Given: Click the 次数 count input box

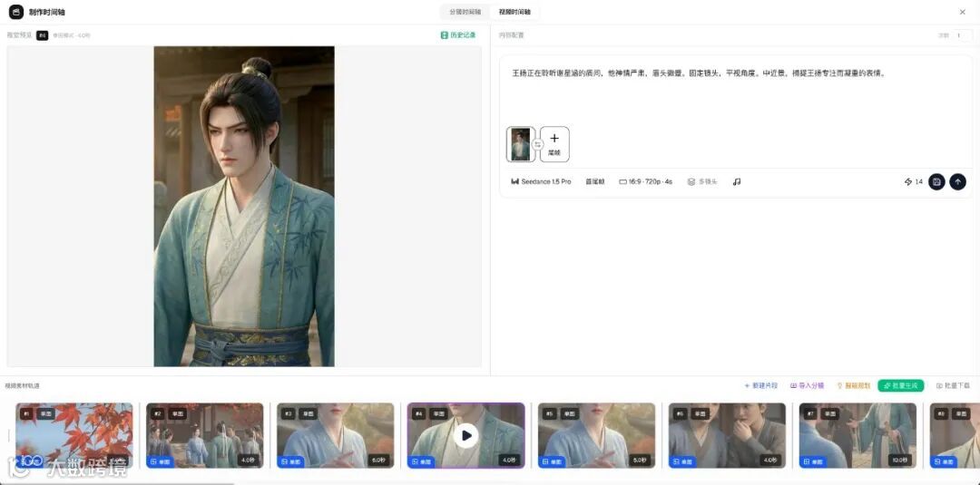Looking at the screenshot, I should coord(963,35).
